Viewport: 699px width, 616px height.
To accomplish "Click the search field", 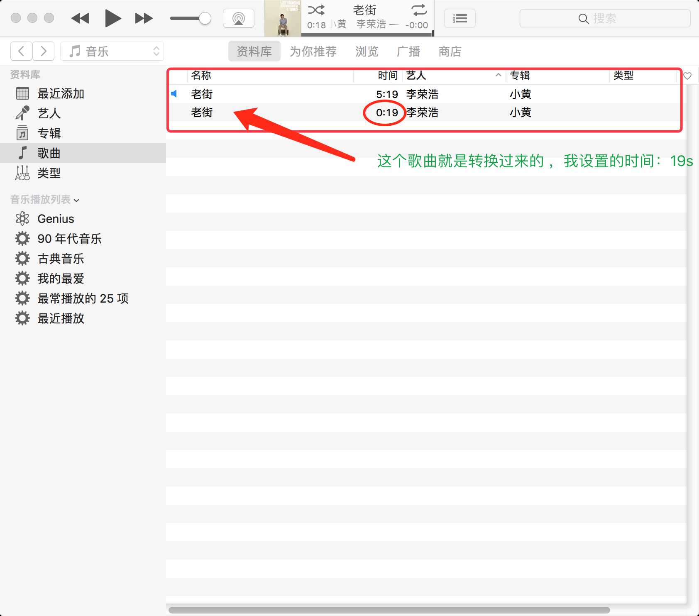I will (605, 18).
